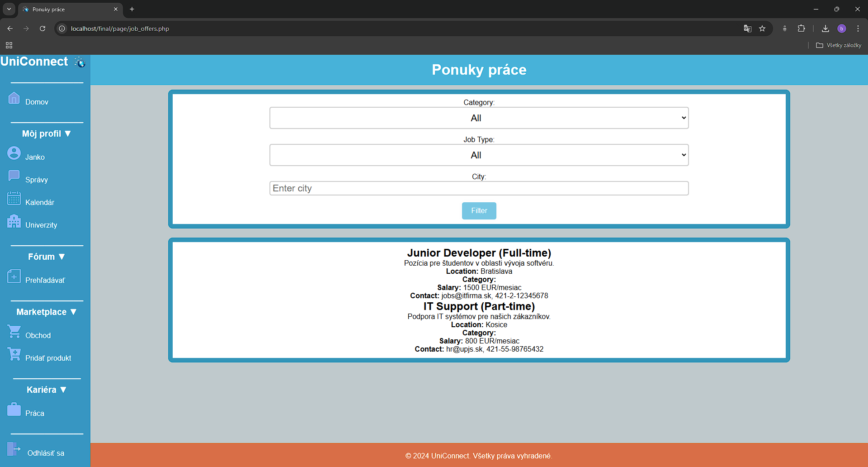Go to Domov link
Screen dimensions: 868x467
pos(37,102)
